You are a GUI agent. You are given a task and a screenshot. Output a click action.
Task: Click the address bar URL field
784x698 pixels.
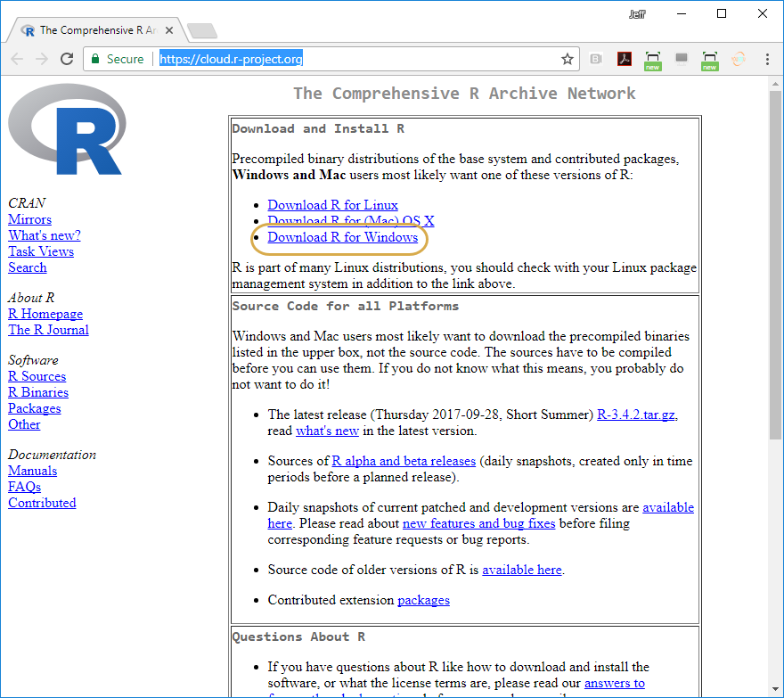356,59
